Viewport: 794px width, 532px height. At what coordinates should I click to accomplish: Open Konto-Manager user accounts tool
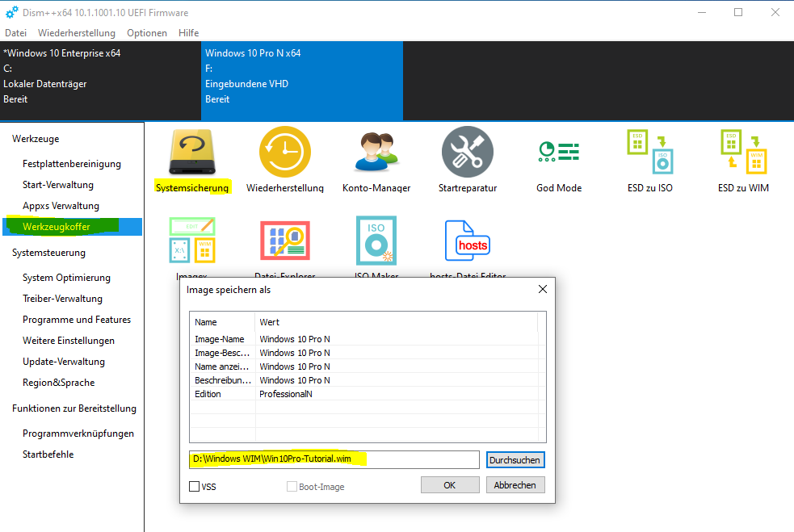376,161
